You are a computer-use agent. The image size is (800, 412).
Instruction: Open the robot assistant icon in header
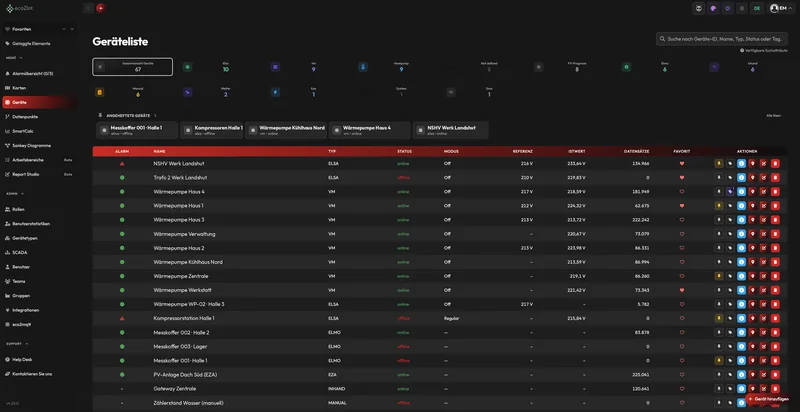point(698,8)
